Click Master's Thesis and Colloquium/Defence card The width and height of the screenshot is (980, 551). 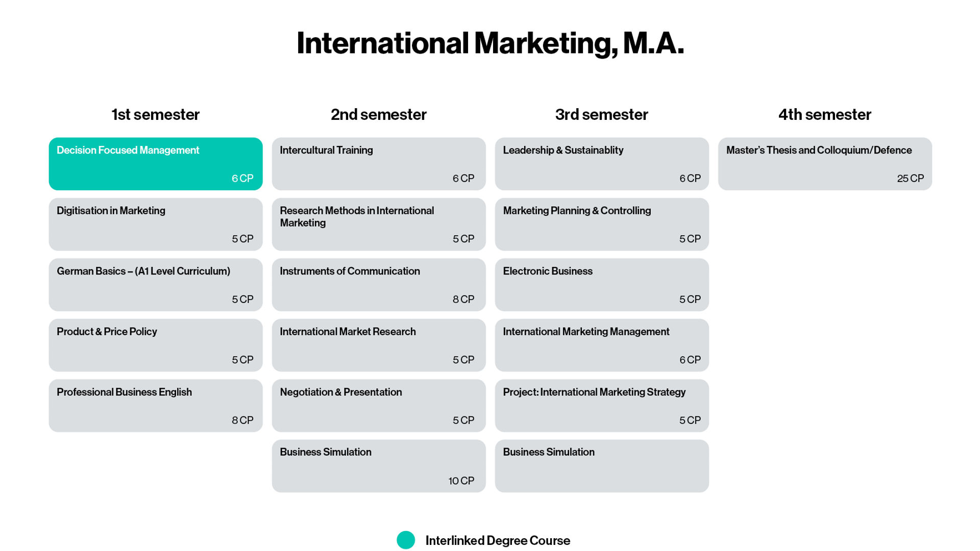[825, 164]
